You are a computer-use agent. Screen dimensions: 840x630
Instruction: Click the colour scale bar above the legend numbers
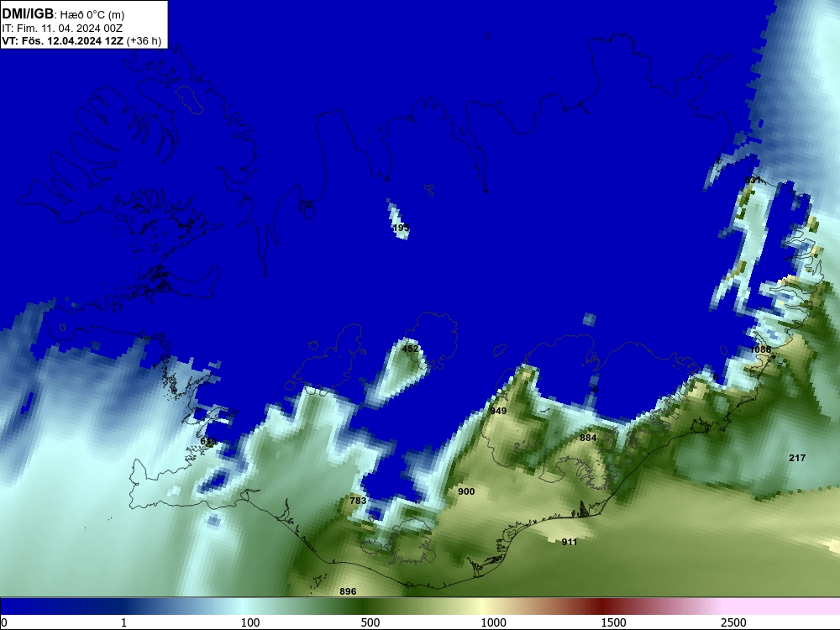420,606
